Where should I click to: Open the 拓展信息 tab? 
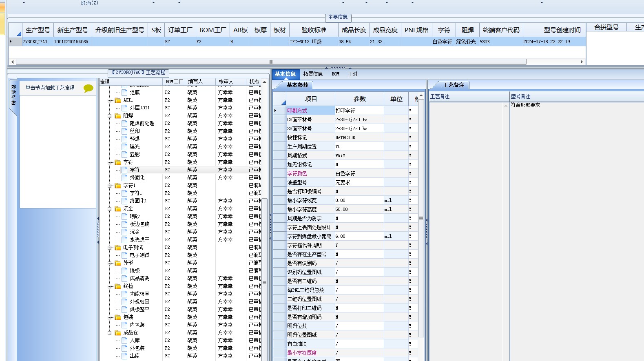coord(313,74)
